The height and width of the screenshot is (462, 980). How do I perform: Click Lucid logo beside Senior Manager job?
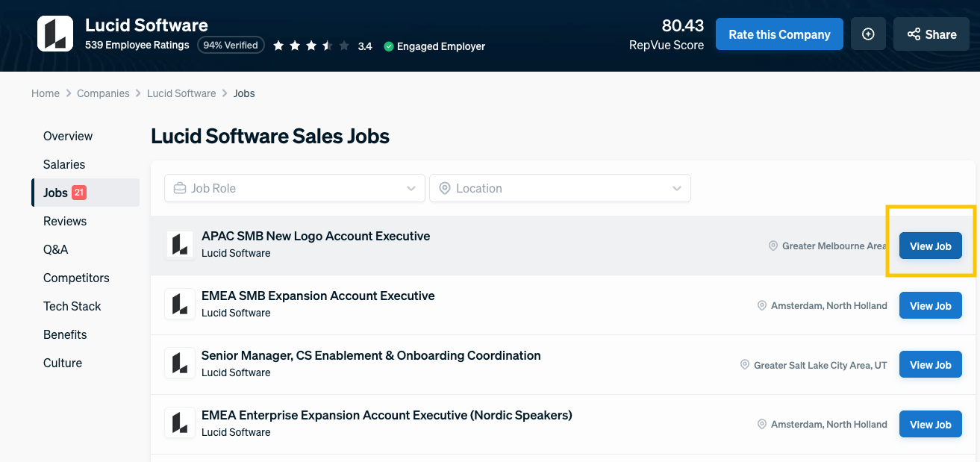point(180,364)
